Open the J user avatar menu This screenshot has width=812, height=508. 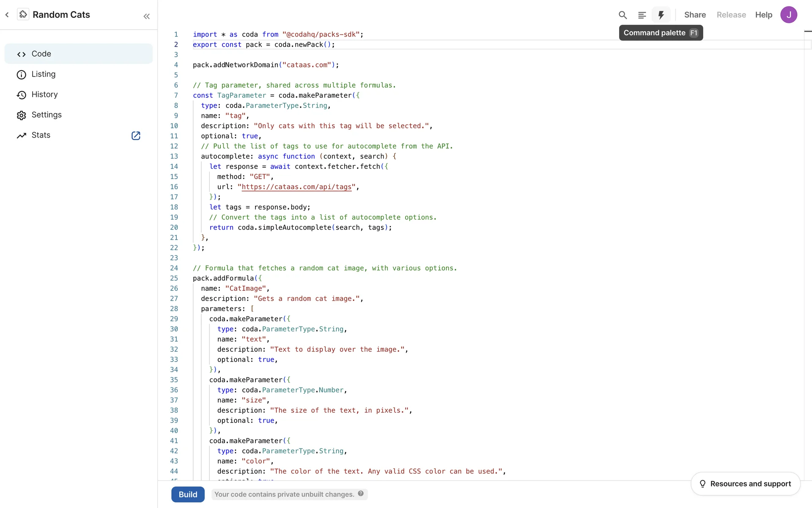(x=788, y=15)
